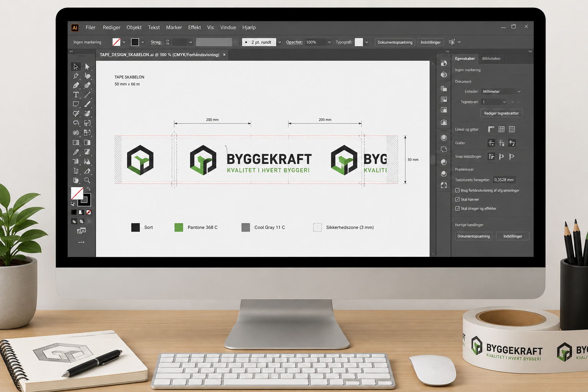The image size is (588, 392).
Task: Apply Gradient mode below the swatches
Action: click(x=81, y=212)
